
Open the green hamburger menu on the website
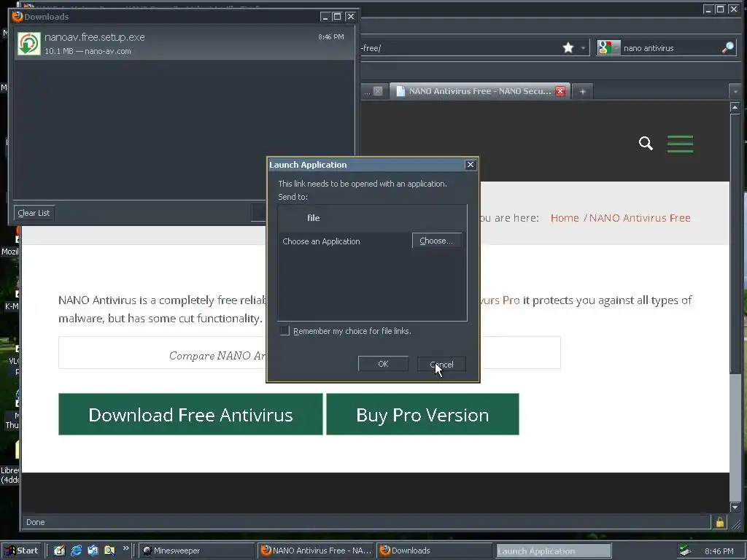680,144
